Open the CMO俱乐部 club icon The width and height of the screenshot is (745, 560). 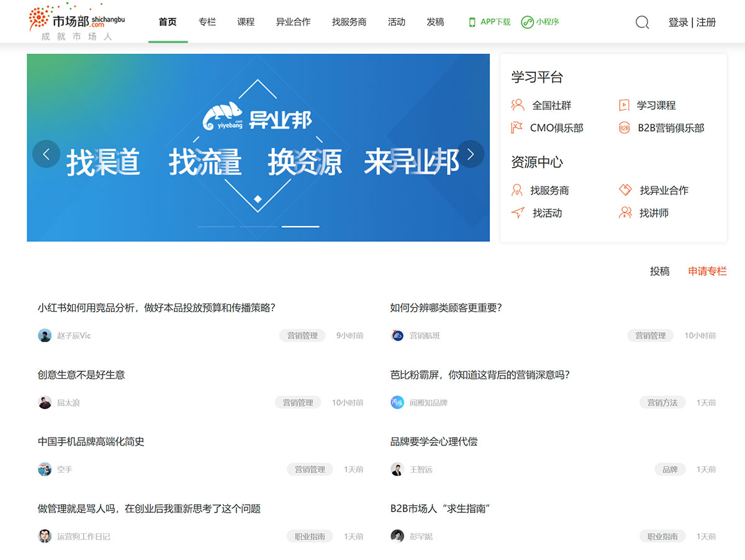(x=517, y=128)
